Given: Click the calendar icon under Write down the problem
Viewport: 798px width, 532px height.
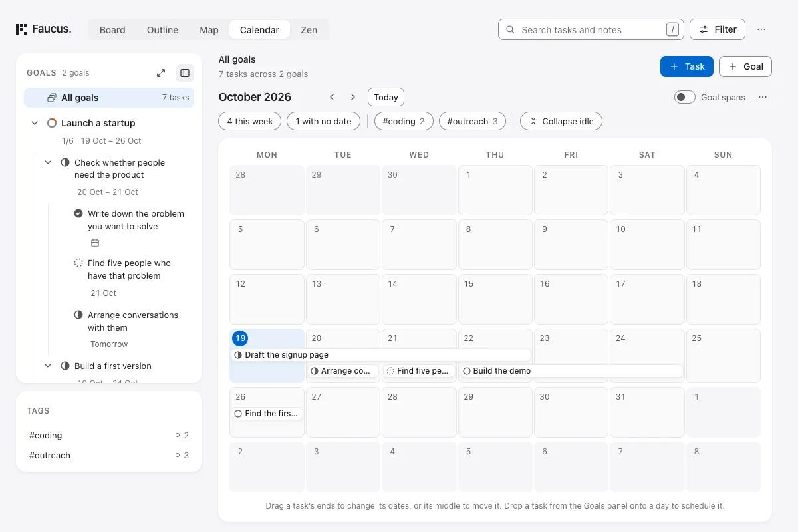Looking at the screenshot, I should click(95, 243).
